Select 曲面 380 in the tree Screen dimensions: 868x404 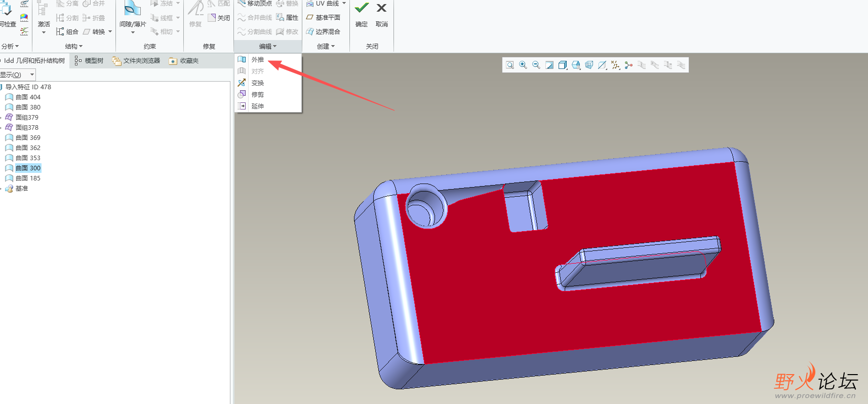pyautogui.click(x=23, y=107)
